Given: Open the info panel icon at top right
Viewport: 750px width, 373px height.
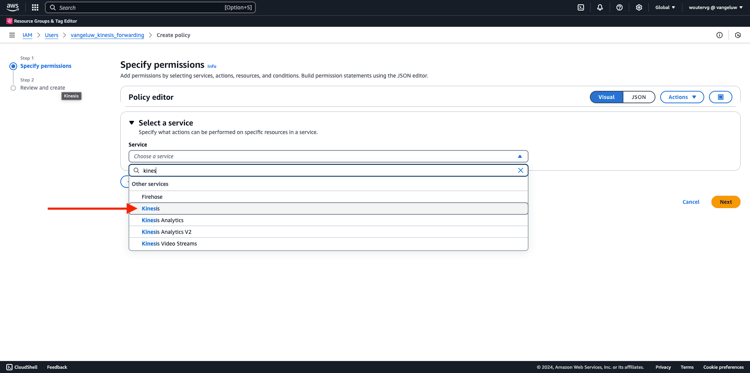Looking at the screenshot, I should [x=719, y=35].
